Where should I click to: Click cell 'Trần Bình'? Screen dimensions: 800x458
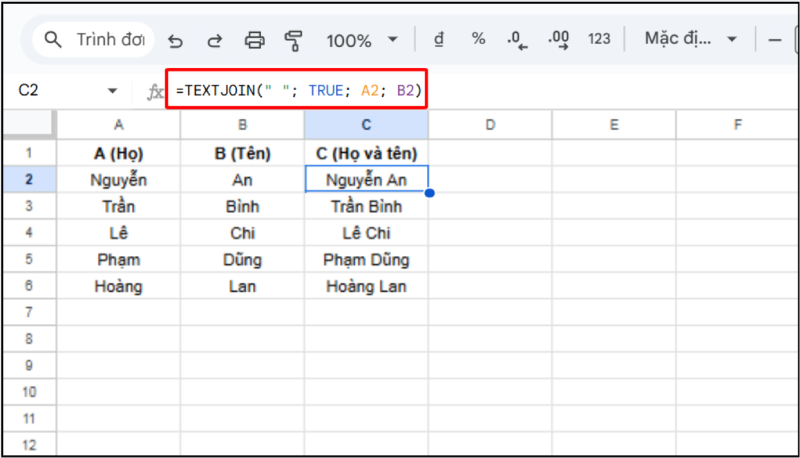(x=366, y=206)
